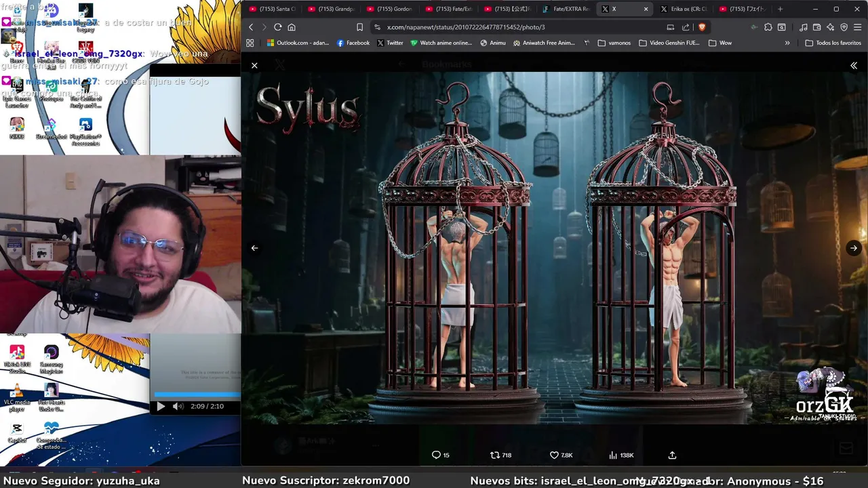Repost the tweet with 718 reposts
Screen dimensions: 868x488
point(500,455)
